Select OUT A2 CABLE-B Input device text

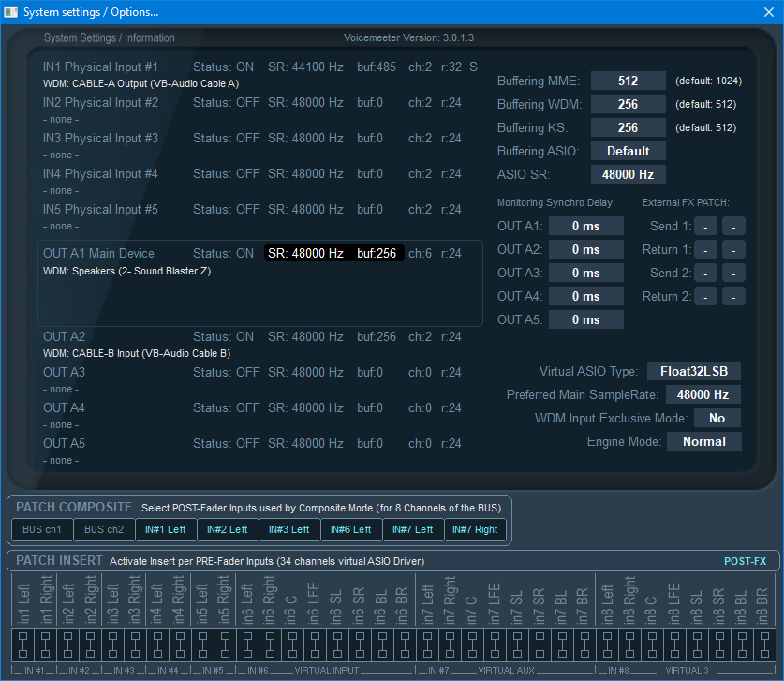point(137,353)
